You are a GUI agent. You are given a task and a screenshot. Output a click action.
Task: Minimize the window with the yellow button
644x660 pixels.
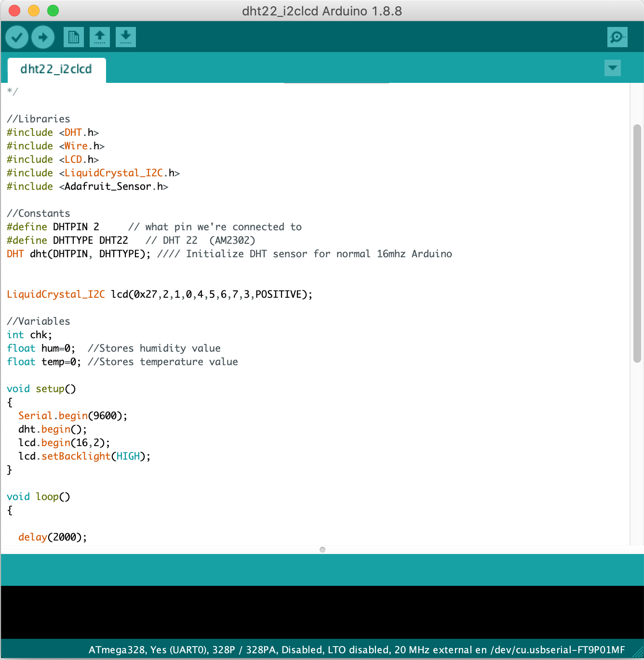pos(34,11)
